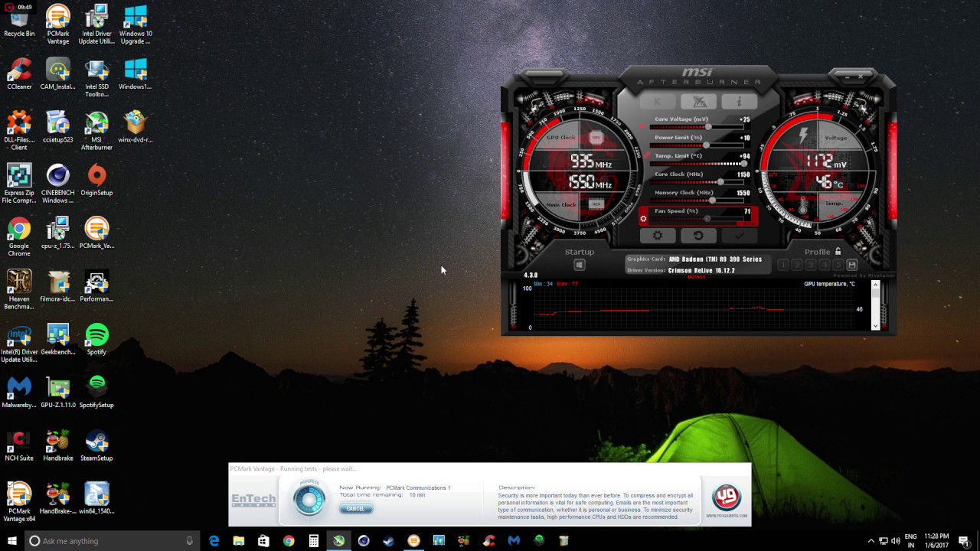Select the SteamSetup desktop icon

coord(96,446)
